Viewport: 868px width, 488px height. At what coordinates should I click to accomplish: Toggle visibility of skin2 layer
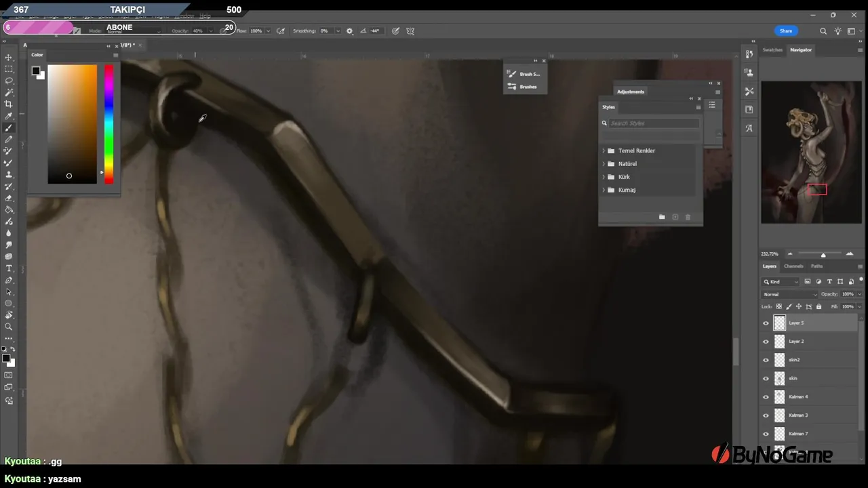pos(766,360)
